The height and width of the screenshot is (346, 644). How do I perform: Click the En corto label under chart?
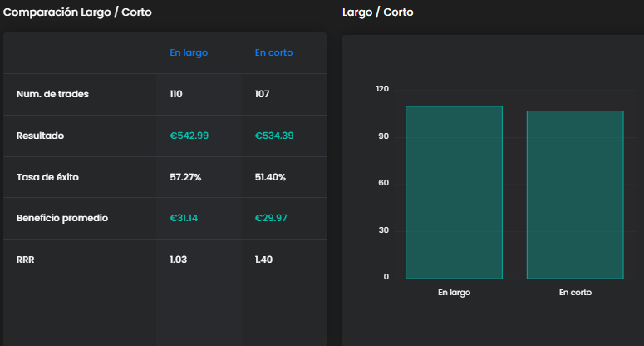[x=575, y=293]
